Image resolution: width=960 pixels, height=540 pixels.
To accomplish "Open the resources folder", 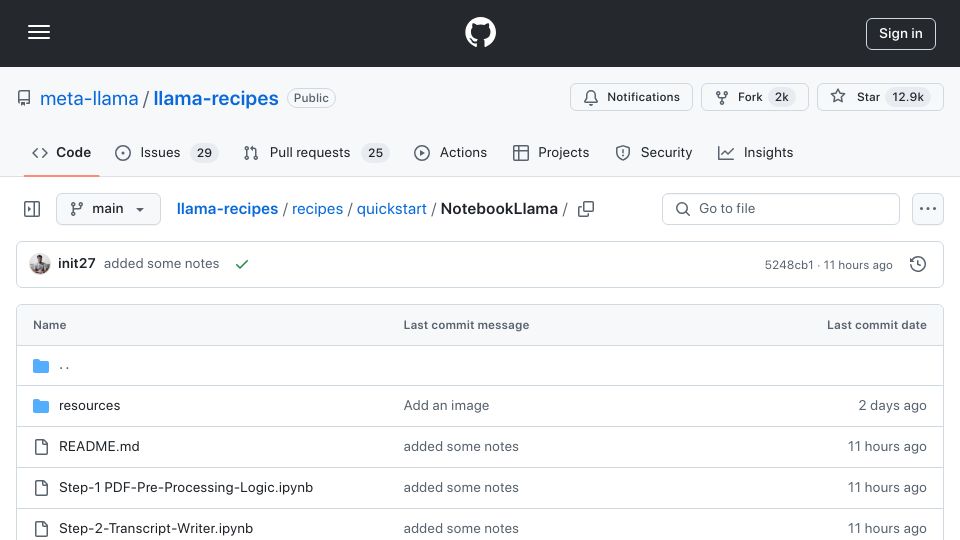I will (89, 405).
